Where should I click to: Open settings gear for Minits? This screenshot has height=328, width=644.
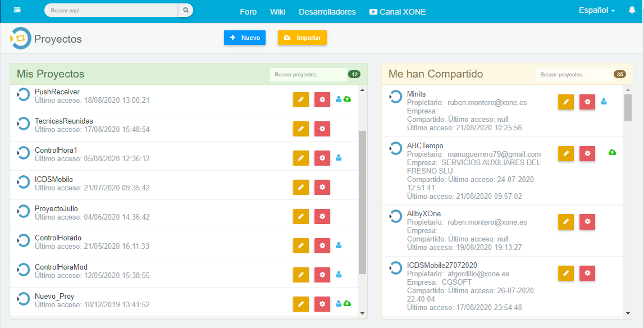587,102
